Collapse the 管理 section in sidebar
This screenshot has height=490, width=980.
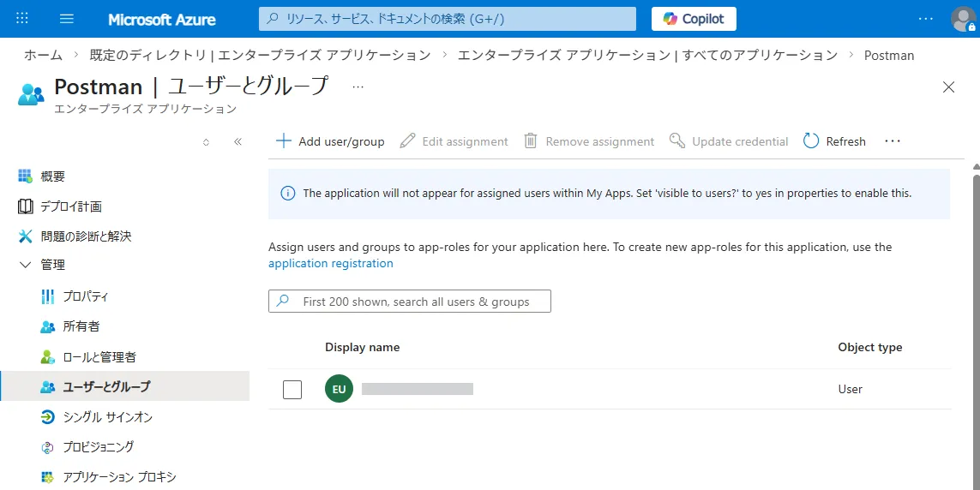[25, 266]
